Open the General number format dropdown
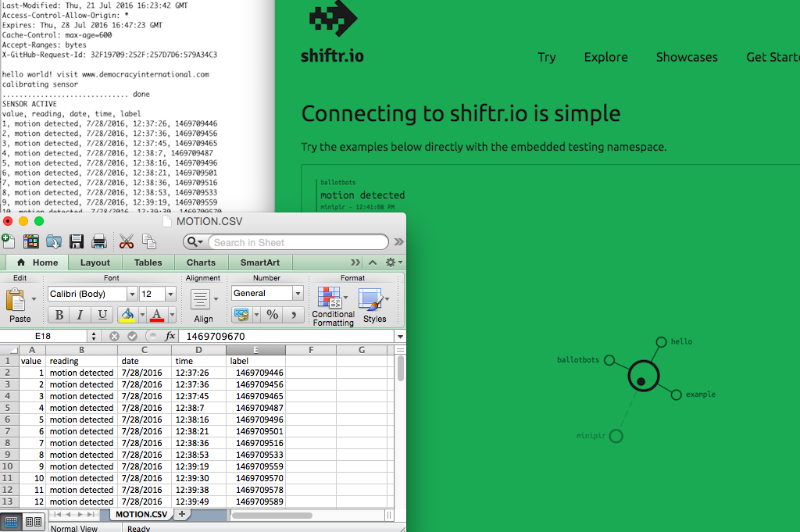Viewport: 800px width, 532px height. [298, 293]
